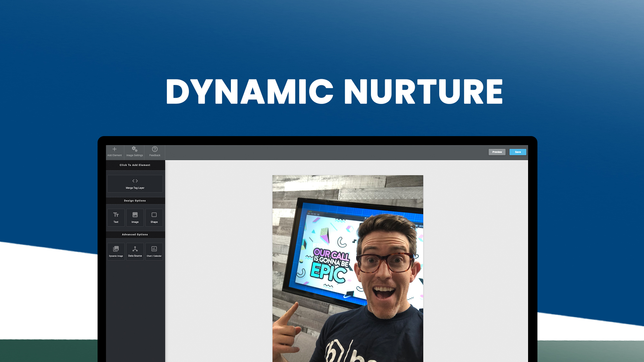Image resolution: width=644 pixels, height=362 pixels.
Task: Click the Preview button
Action: pos(497,152)
